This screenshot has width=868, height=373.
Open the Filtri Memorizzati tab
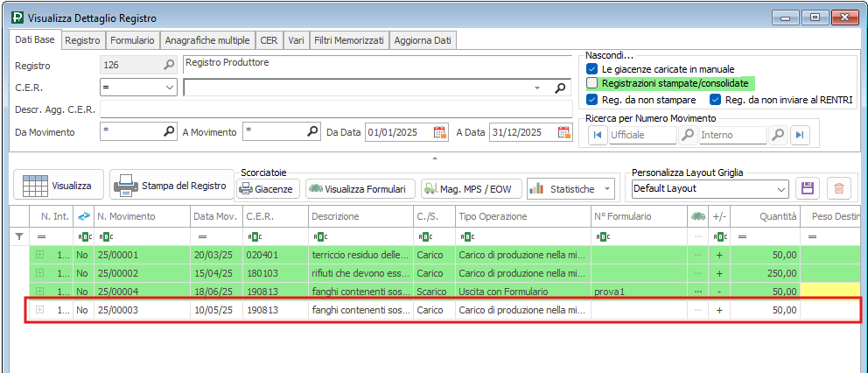pos(348,40)
